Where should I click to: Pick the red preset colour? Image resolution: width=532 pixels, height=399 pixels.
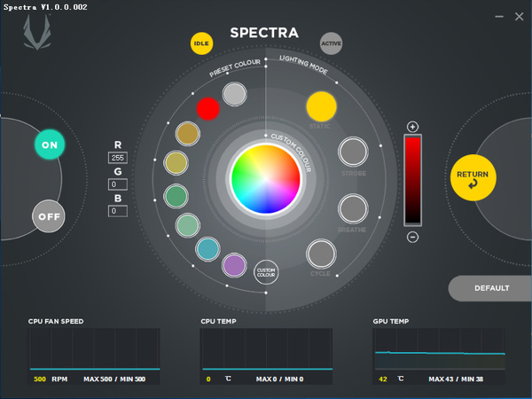tap(208, 108)
